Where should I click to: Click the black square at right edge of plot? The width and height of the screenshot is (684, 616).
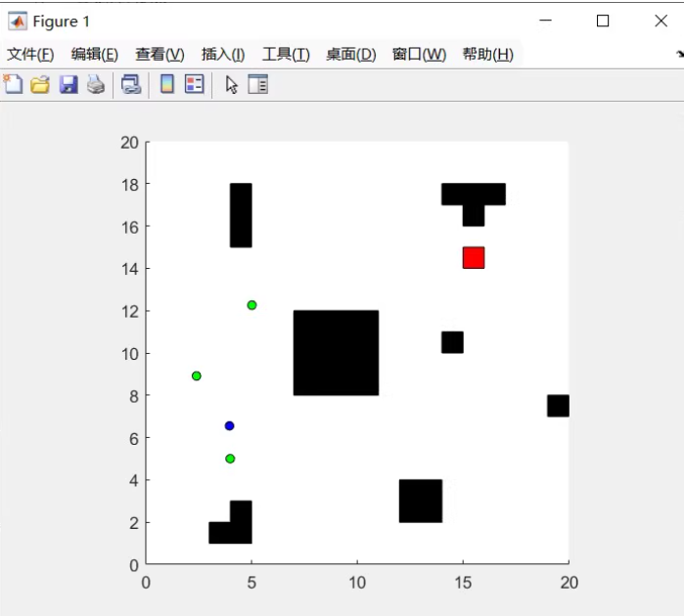click(x=558, y=406)
